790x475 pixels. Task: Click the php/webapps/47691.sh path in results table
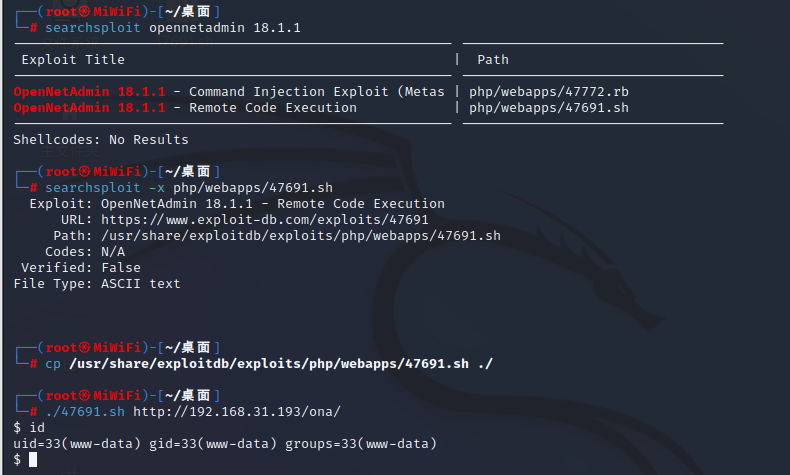click(549, 108)
